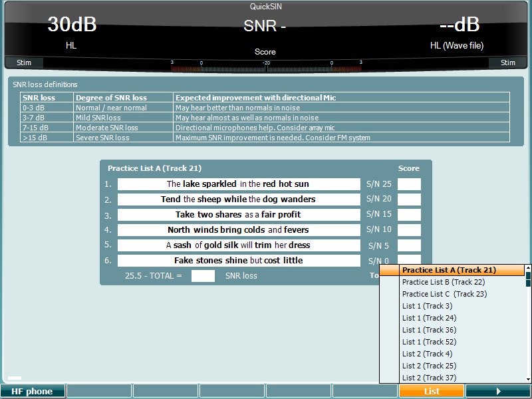Screen dimensions: 532x399
Task: Click the 'Severe SNR loss' table cell
Action: click(124, 138)
